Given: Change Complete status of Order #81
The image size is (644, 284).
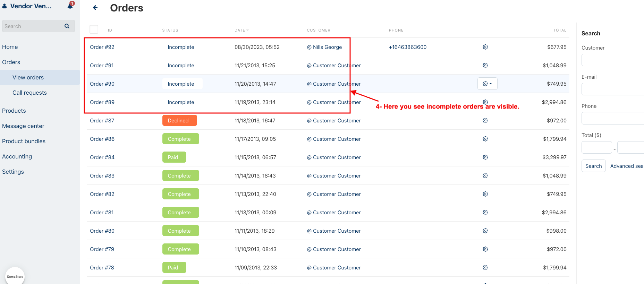Looking at the screenshot, I should click(x=180, y=212).
